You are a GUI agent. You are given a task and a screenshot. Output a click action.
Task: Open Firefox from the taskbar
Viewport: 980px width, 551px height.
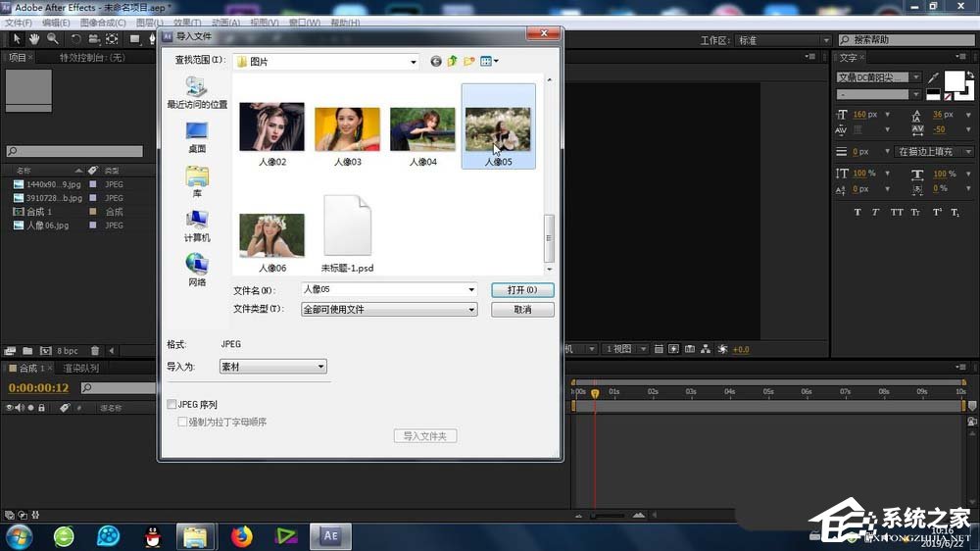pos(241,536)
